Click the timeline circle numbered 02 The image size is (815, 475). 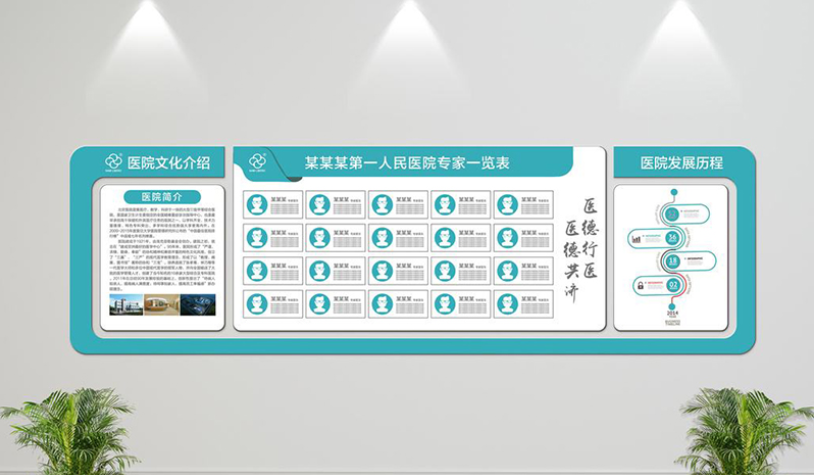673,286
